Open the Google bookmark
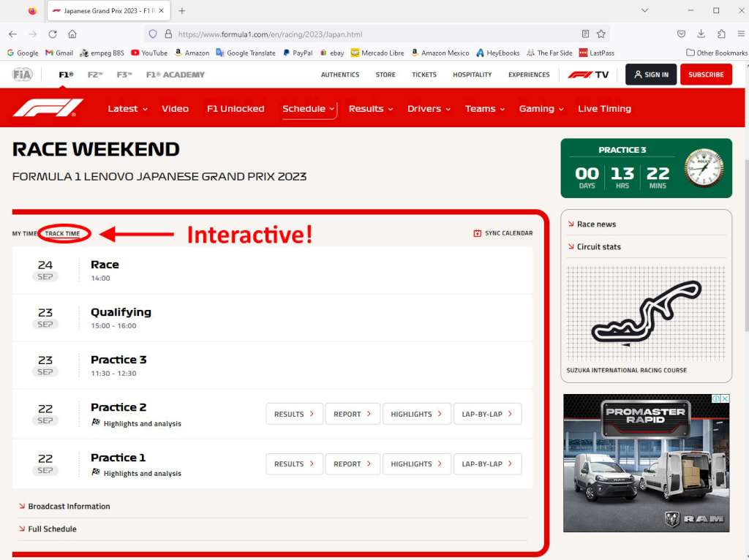 click(x=23, y=53)
